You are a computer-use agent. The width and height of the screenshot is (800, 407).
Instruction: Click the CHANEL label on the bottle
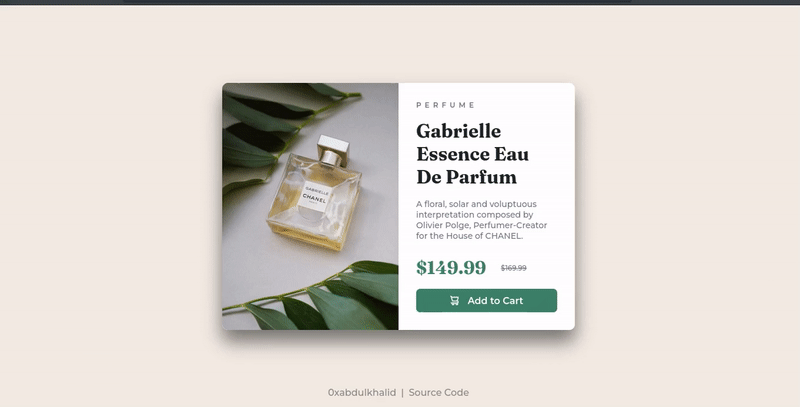pyautogui.click(x=314, y=198)
